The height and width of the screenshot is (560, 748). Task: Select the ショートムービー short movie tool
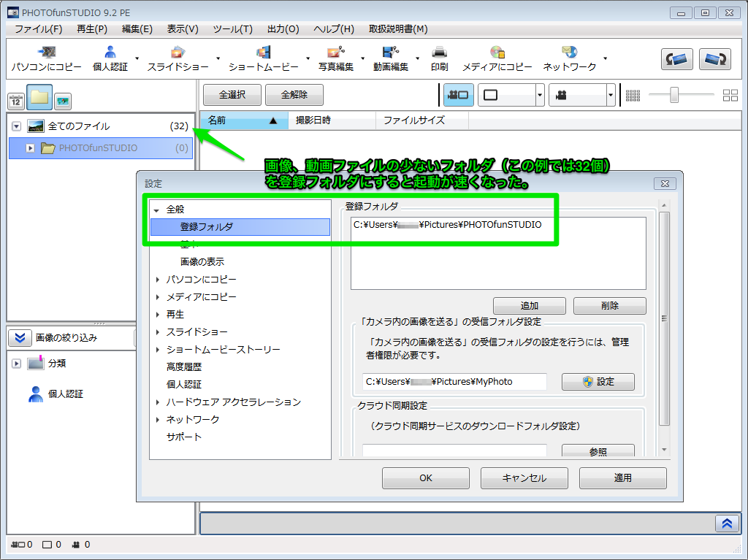point(263,57)
